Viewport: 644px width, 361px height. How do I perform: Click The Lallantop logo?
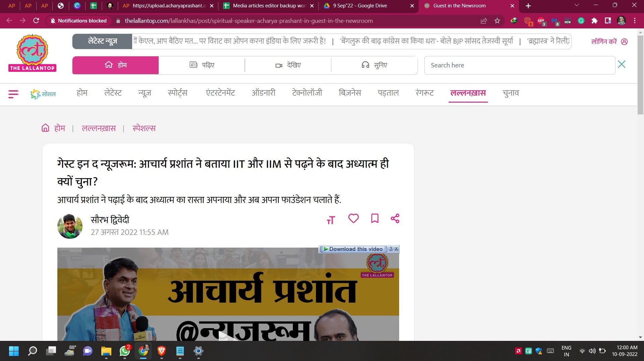tap(32, 53)
